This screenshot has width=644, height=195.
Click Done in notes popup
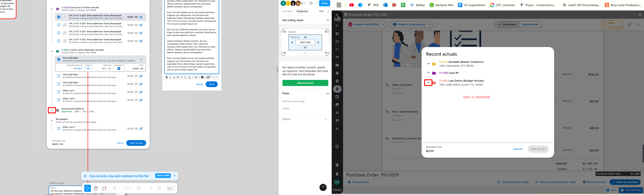pyautogui.click(x=212, y=84)
